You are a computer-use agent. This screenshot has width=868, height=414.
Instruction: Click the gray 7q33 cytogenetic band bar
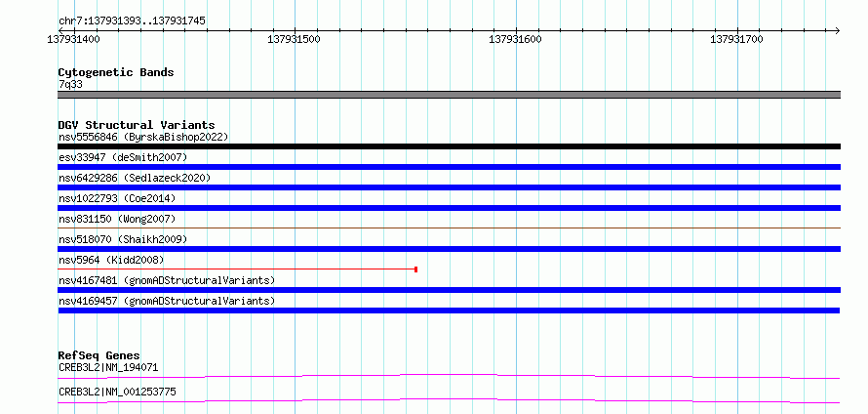pyautogui.click(x=449, y=95)
